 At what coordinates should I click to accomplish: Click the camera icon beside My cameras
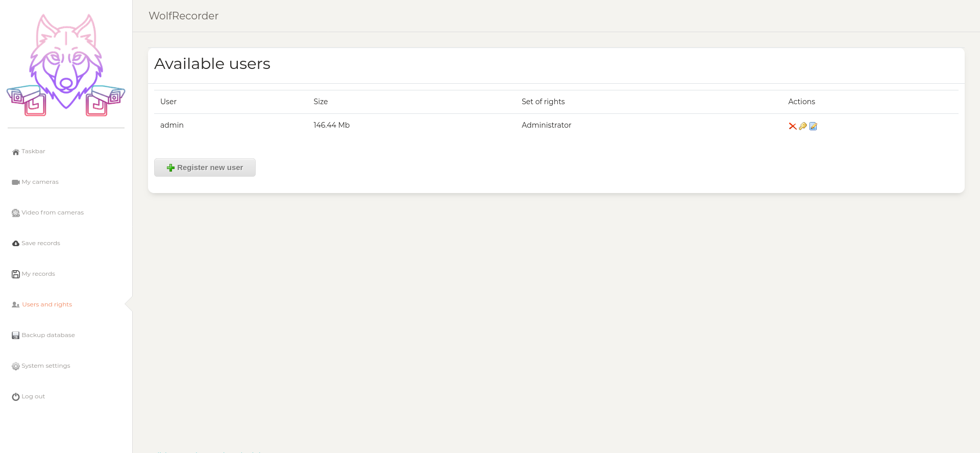[16, 182]
